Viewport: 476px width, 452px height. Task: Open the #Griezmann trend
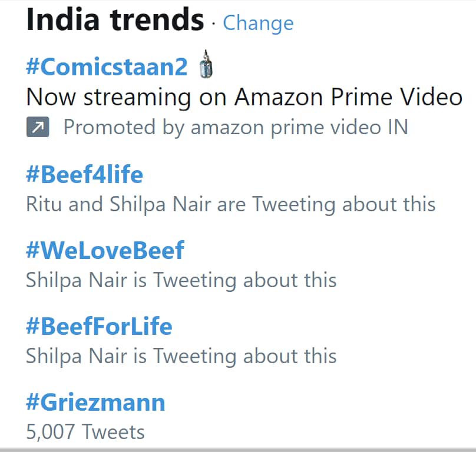click(94, 402)
